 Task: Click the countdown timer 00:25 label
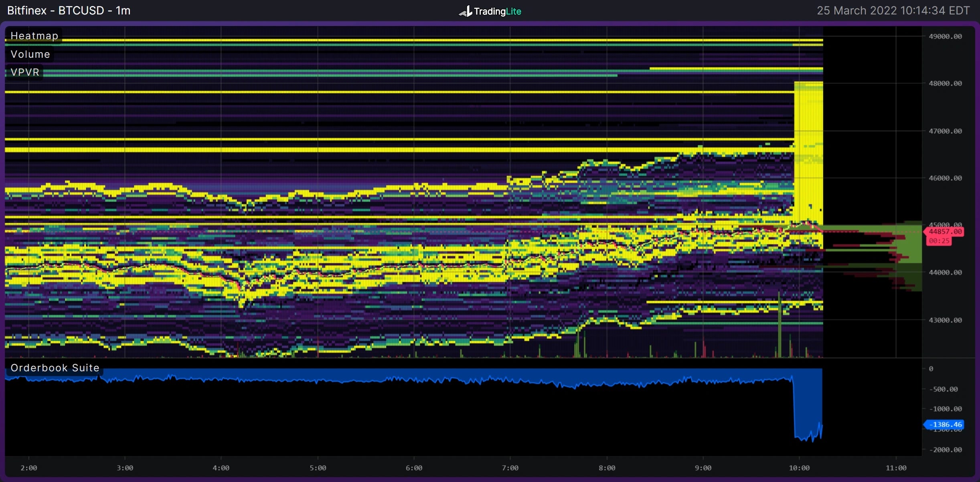pos(939,241)
